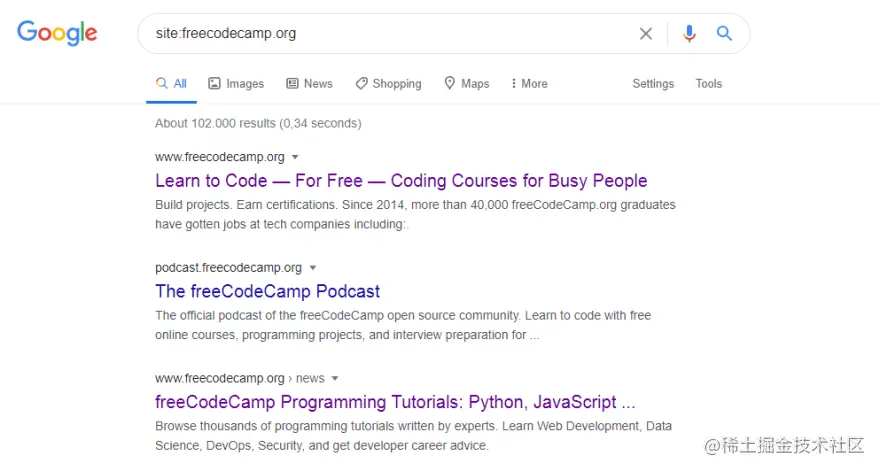Click the www.freecodecamp.org URL of first result
The width and height of the screenshot is (880, 471).
220,157
